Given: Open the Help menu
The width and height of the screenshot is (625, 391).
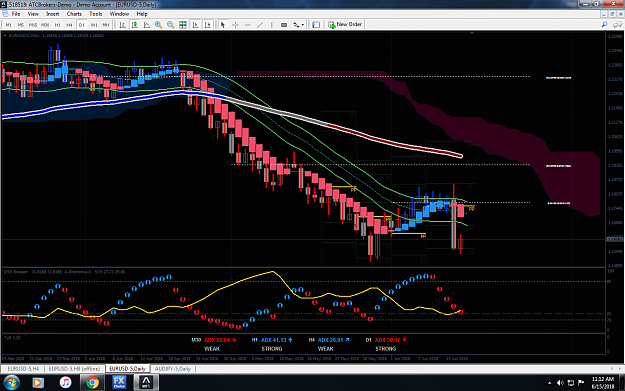Looking at the screenshot, I should (x=142, y=14).
